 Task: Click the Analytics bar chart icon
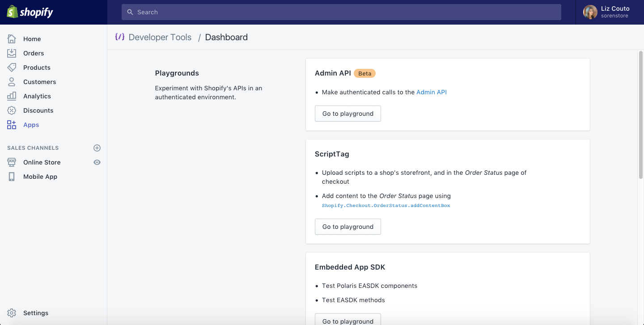tap(12, 96)
